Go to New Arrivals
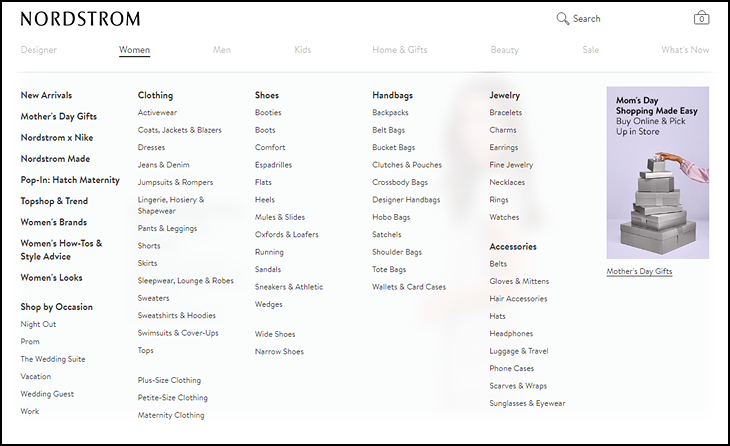Viewport: 730px width, 446px height. [46, 95]
